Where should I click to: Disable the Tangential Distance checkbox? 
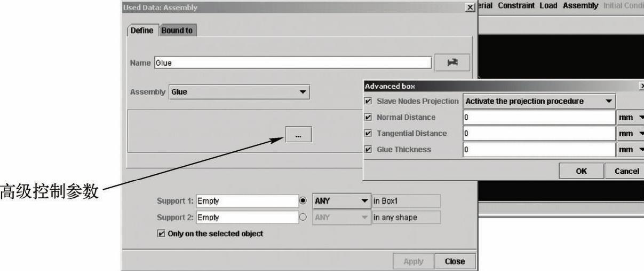[x=368, y=133]
